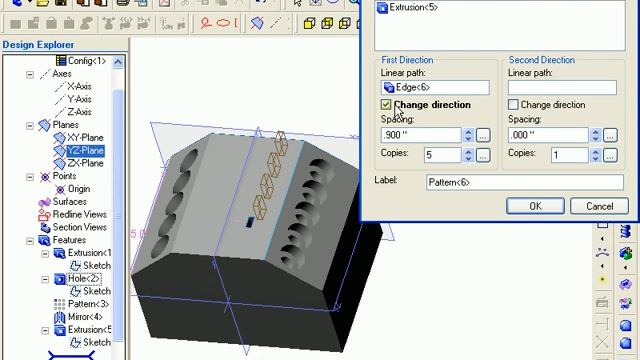Click the horizontal dimension icon in right toolbar

pos(602,324)
